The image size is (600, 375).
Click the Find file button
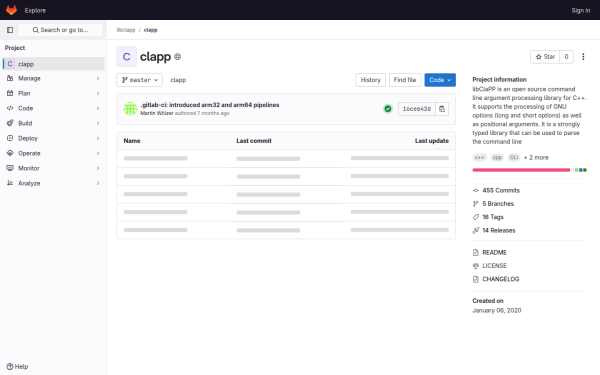tap(405, 80)
